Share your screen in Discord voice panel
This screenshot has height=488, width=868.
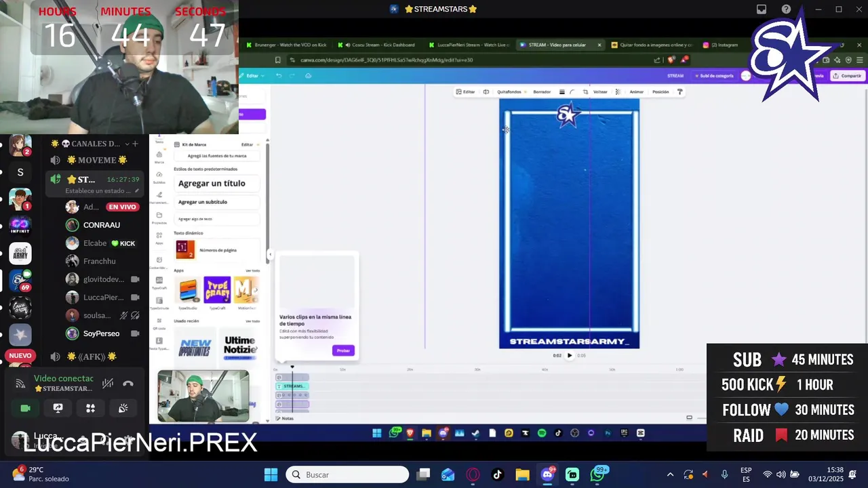pos(58,408)
